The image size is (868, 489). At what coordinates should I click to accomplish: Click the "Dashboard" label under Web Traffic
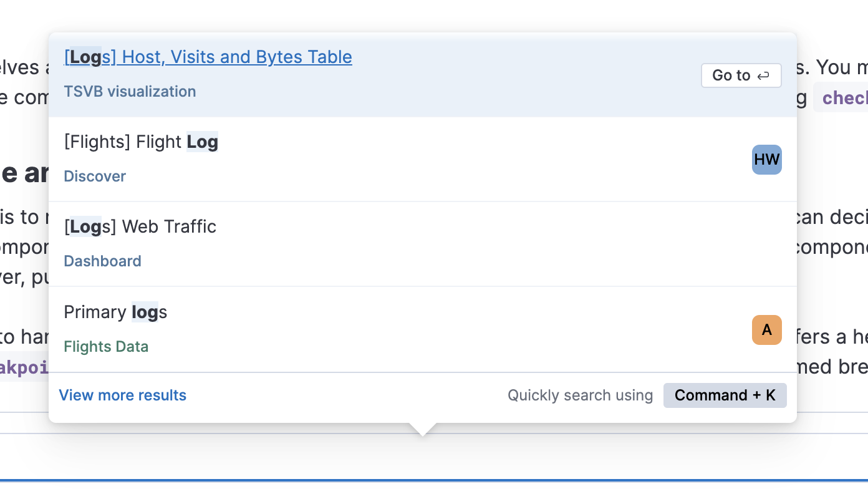102,261
